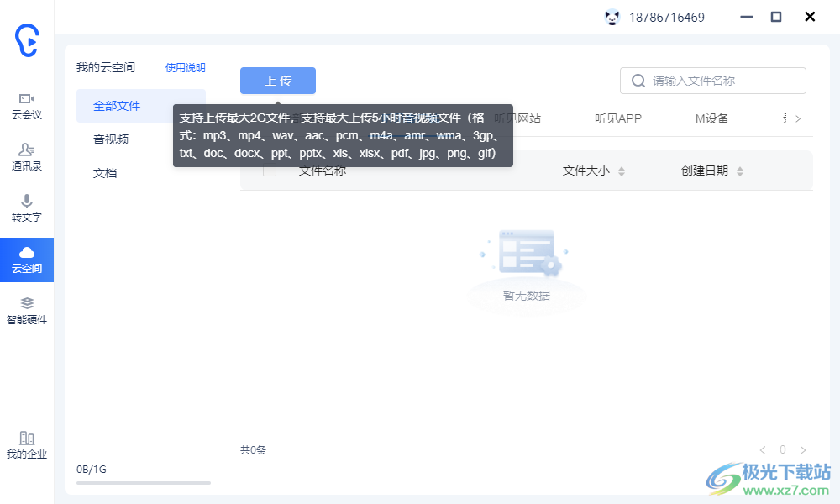The image size is (840, 504).
Task: Switch to the 听见网站 tab
Action: pos(517,118)
